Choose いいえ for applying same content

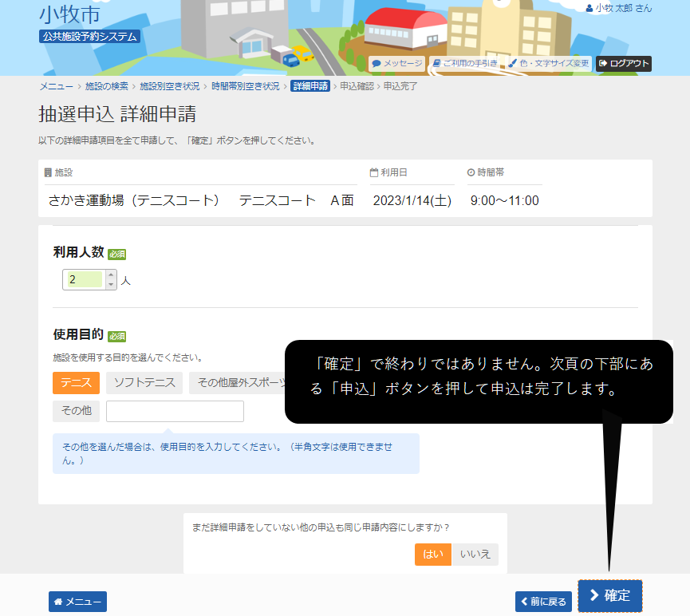[475, 555]
